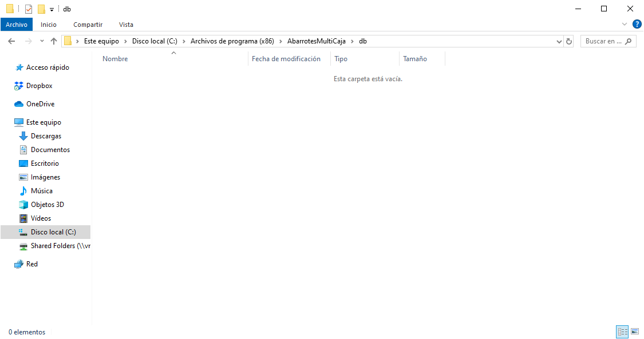The height and width of the screenshot is (339, 644).
Task: Expand the Este equipo tree item
Action: point(9,122)
